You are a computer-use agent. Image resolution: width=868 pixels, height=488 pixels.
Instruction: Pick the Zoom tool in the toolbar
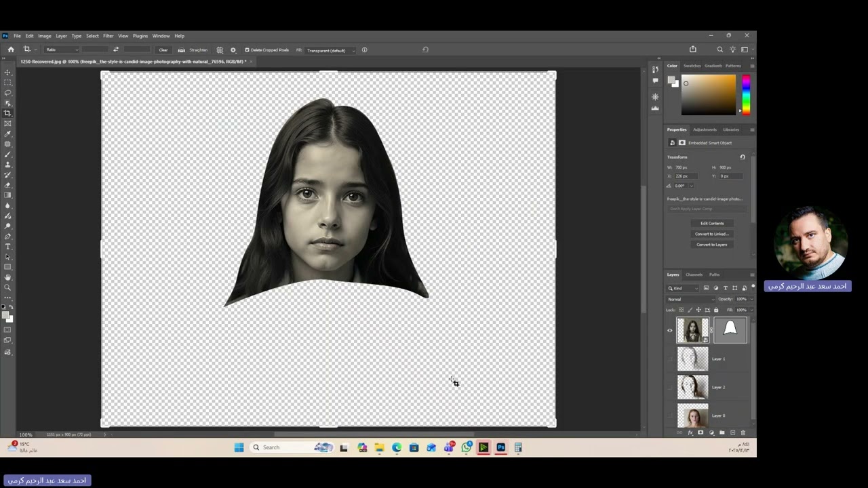click(x=8, y=287)
